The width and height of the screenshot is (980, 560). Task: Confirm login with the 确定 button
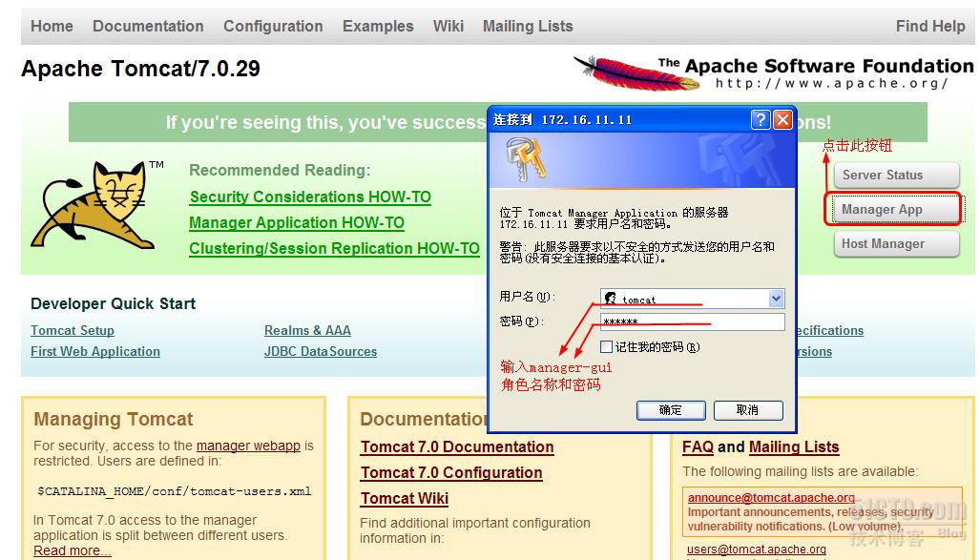click(671, 410)
